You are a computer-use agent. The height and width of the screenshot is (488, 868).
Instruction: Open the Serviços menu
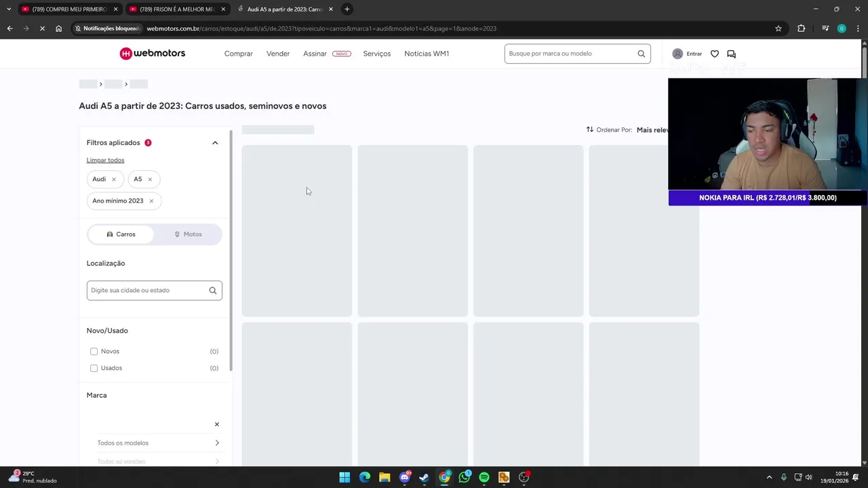click(376, 54)
